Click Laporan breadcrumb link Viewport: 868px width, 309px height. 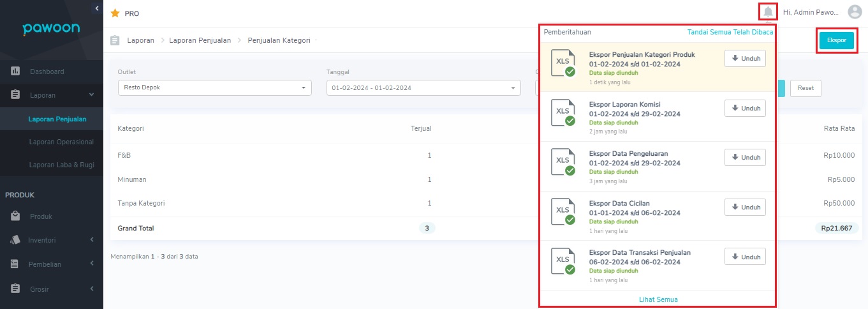(x=140, y=40)
